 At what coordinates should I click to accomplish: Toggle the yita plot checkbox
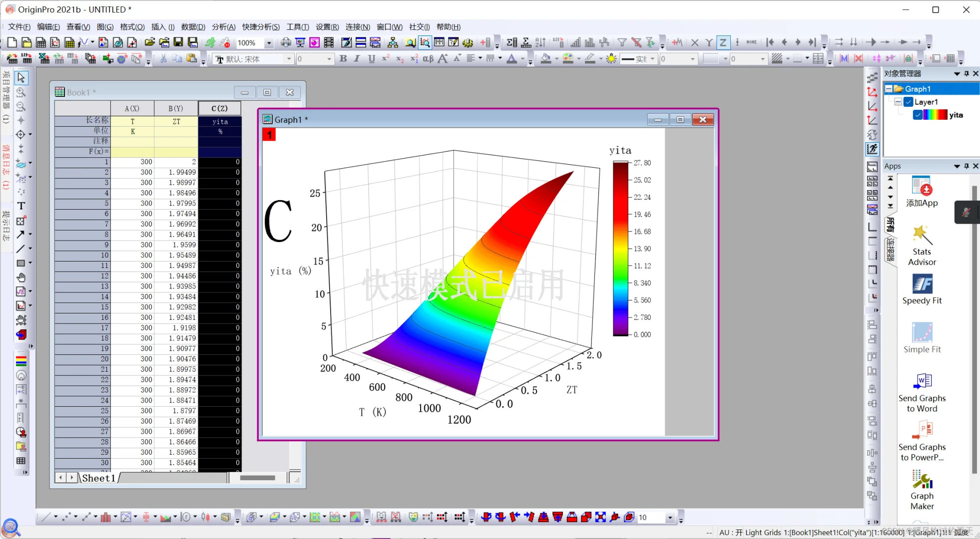918,115
